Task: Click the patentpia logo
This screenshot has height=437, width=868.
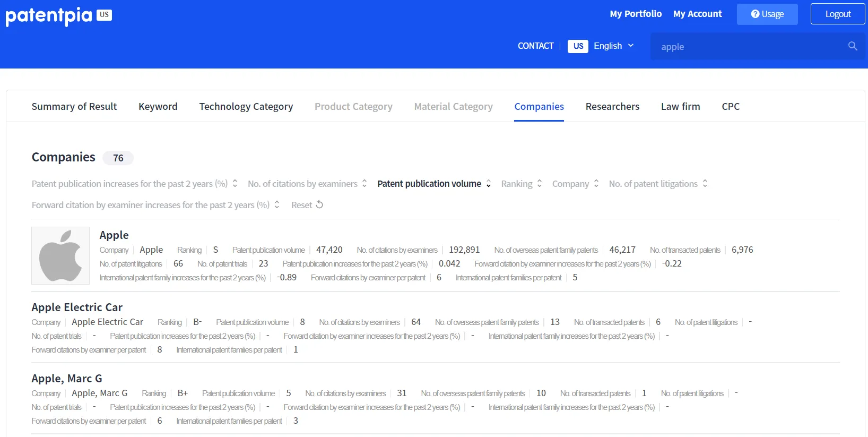Action: 49,16
